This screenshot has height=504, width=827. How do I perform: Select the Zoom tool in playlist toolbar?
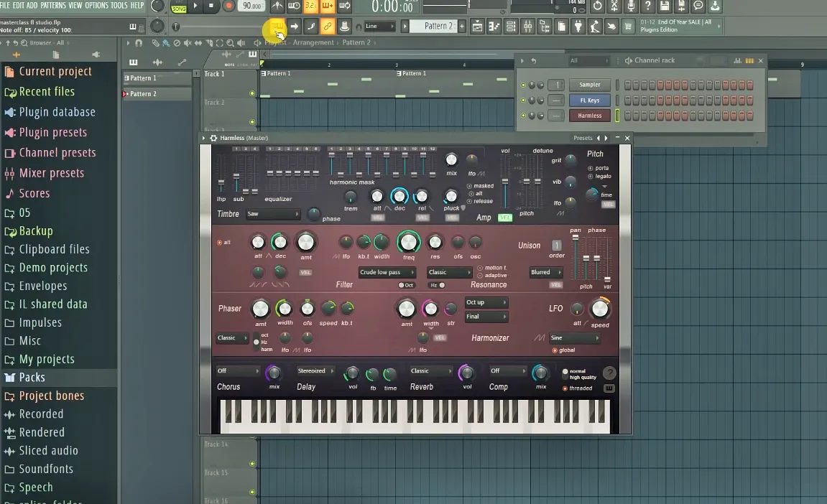230,42
